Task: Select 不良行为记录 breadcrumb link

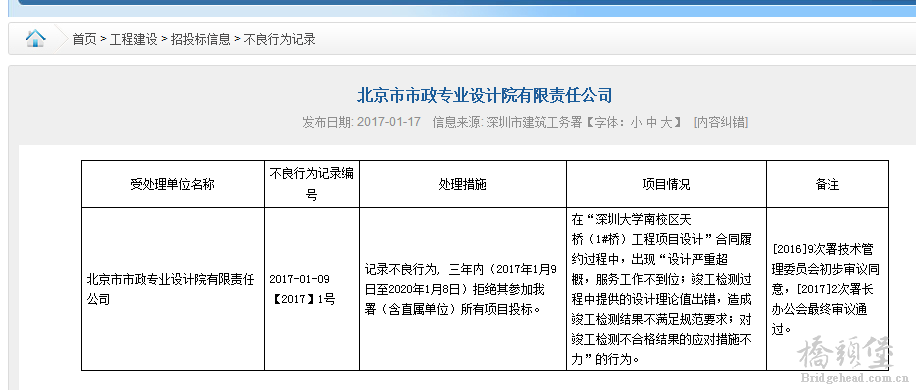Action: point(279,40)
